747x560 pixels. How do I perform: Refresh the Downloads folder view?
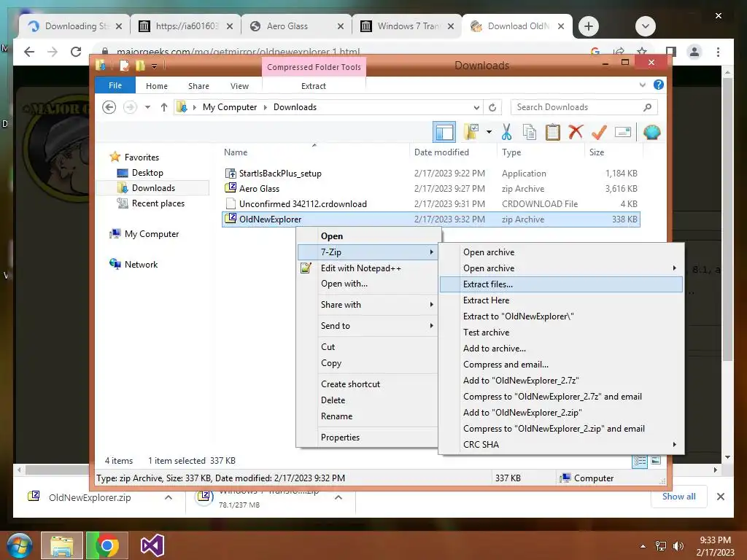(492, 108)
